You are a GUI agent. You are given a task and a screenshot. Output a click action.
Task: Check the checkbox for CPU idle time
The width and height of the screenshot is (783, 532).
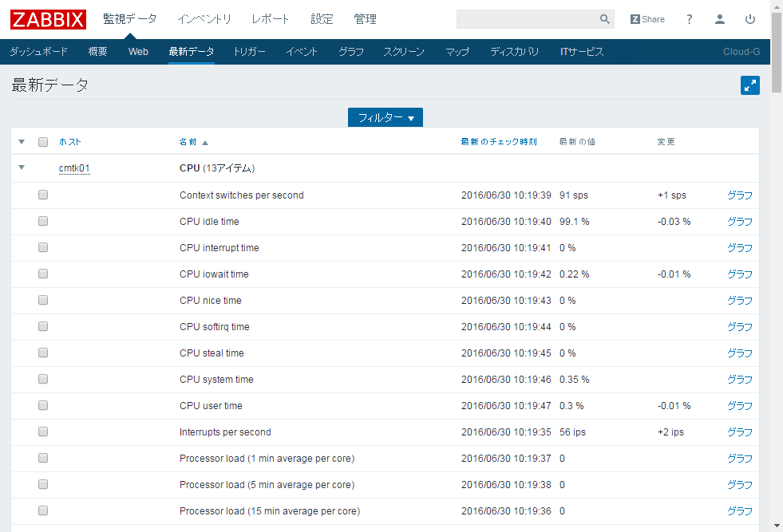click(x=42, y=221)
